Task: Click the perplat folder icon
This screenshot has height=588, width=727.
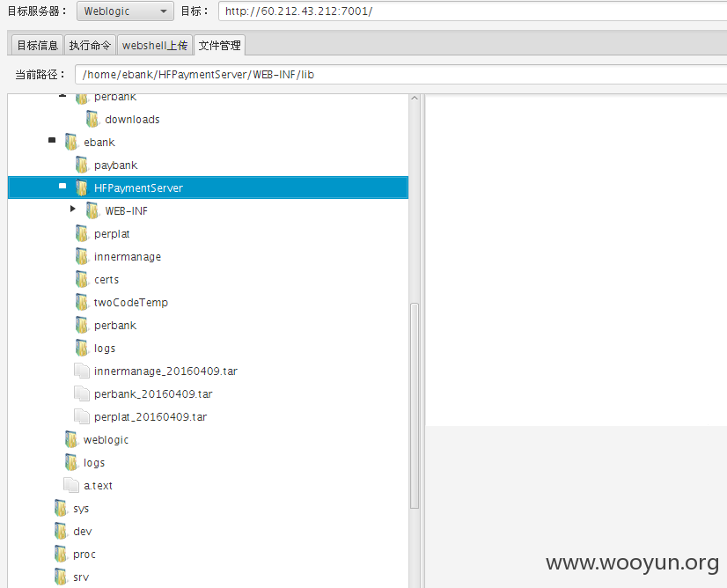Action: pos(82,233)
